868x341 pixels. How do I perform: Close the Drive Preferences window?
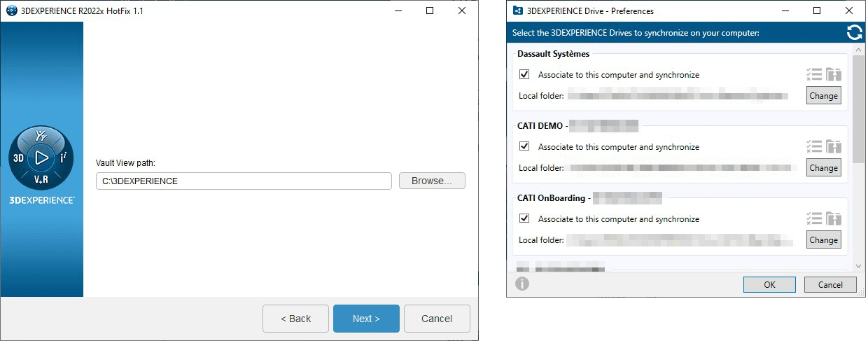pyautogui.click(x=849, y=11)
